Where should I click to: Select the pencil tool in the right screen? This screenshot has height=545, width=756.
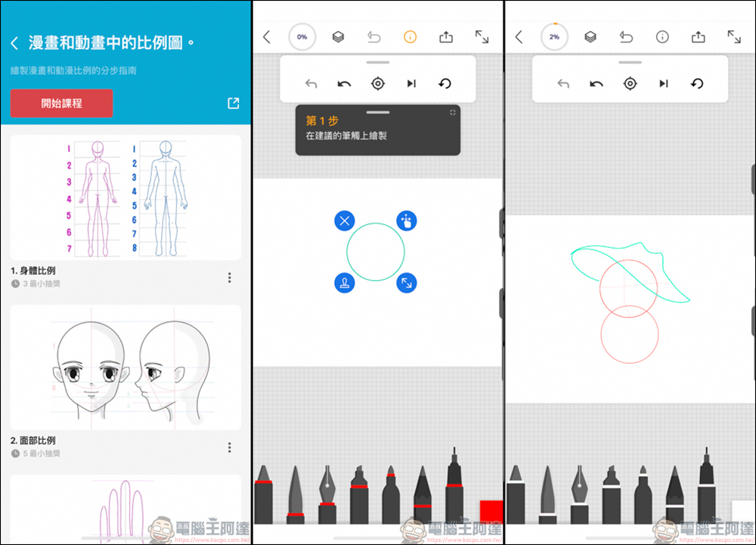click(x=674, y=494)
